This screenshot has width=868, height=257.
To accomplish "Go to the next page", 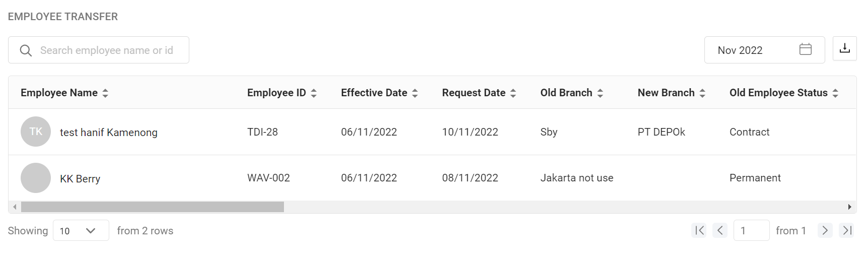I will [x=825, y=230].
